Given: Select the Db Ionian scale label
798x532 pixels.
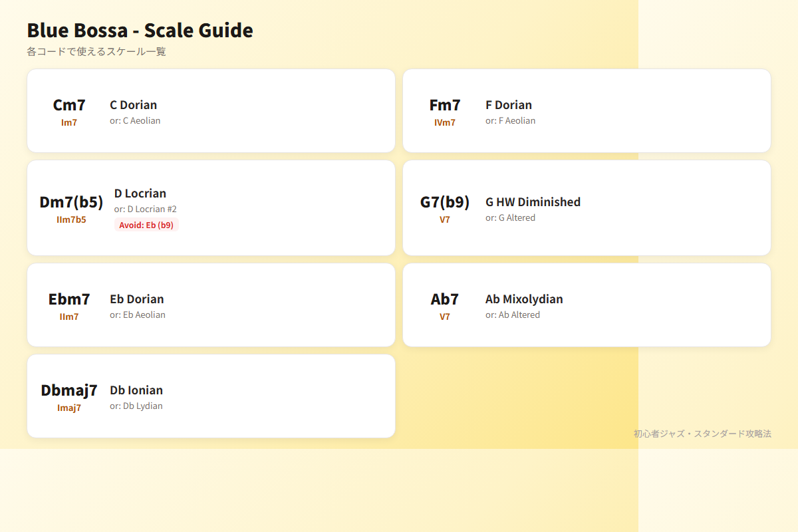Looking at the screenshot, I should (x=136, y=390).
